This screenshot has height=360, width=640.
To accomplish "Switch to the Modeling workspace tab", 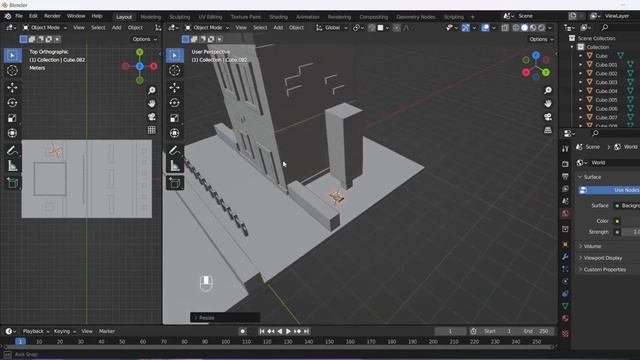I will tap(151, 17).
